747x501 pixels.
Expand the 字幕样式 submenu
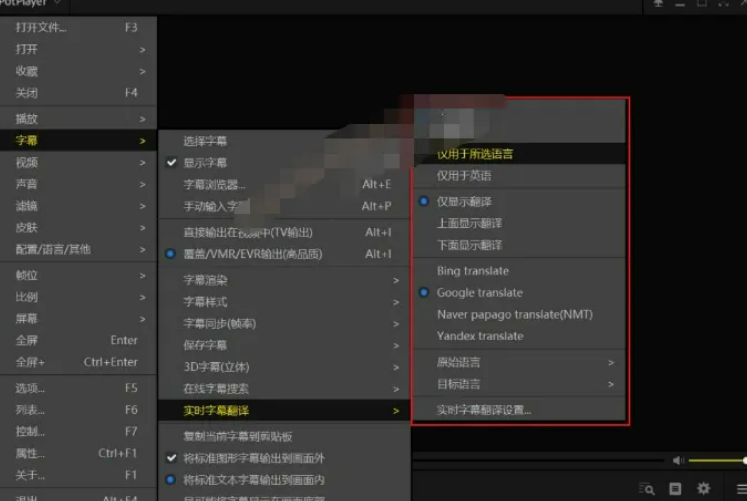[284, 302]
